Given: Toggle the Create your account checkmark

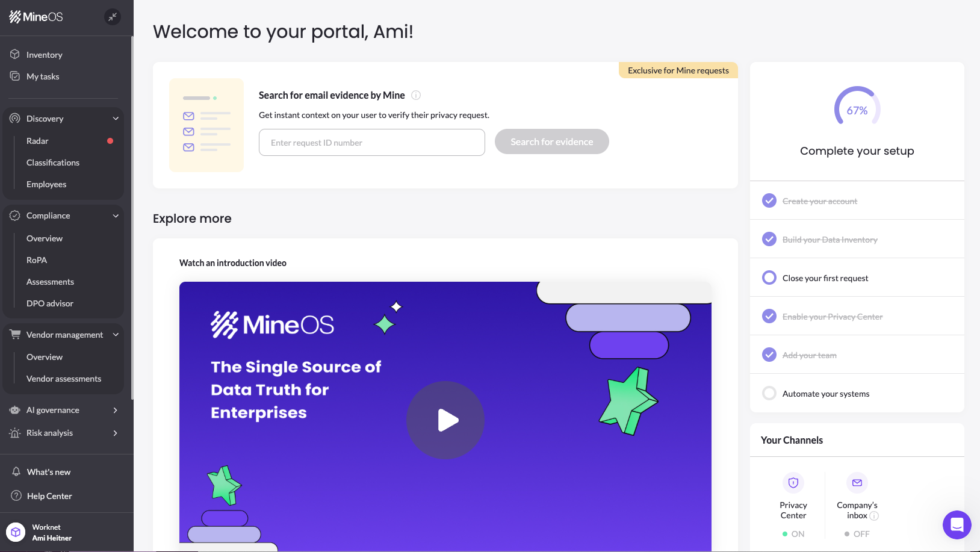Looking at the screenshot, I should click(x=769, y=200).
